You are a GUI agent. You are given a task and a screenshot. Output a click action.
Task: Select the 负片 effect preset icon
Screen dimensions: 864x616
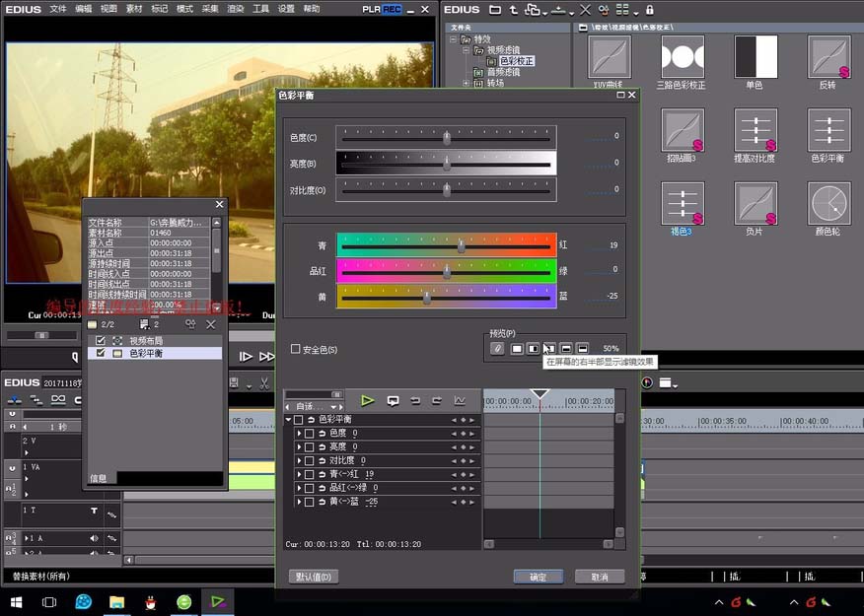tap(756, 203)
